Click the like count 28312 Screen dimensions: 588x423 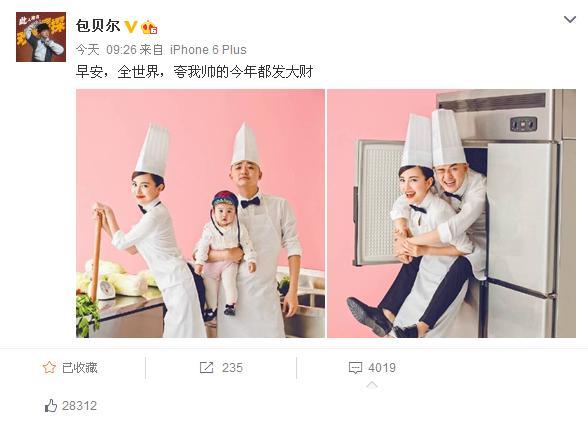tap(80, 406)
